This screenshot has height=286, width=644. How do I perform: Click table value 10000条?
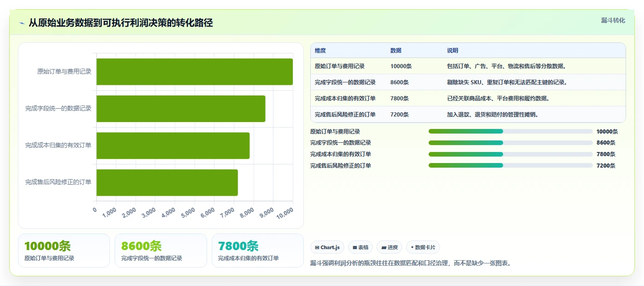(x=401, y=66)
